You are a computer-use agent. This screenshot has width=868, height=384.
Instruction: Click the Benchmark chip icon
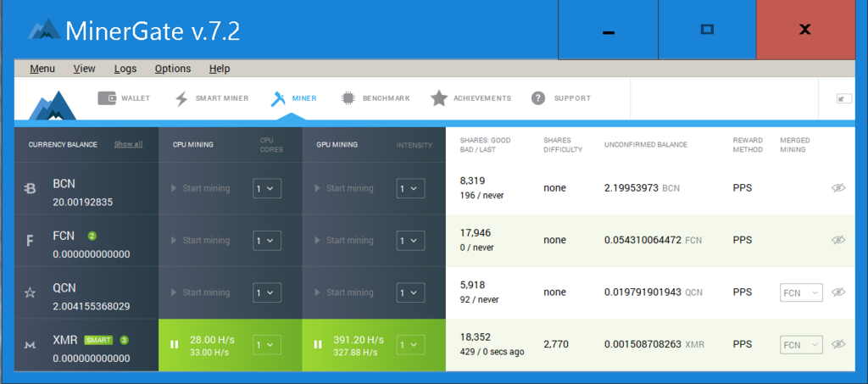click(348, 98)
